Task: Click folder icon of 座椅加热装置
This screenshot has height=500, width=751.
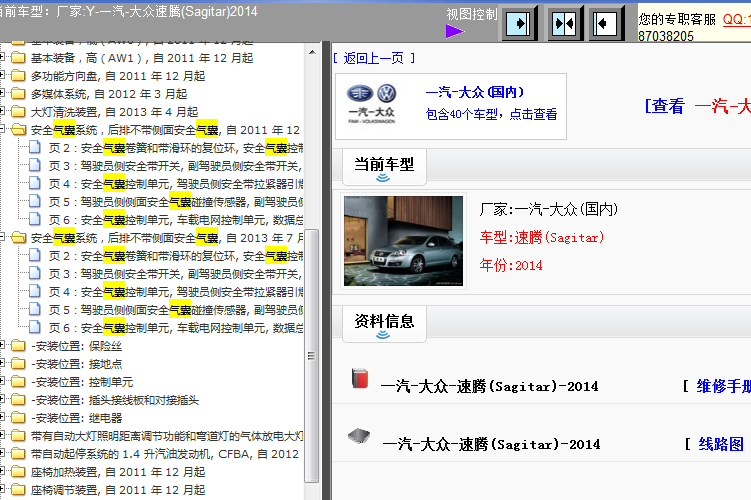Action: pyautogui.click(x=18, y=472)
